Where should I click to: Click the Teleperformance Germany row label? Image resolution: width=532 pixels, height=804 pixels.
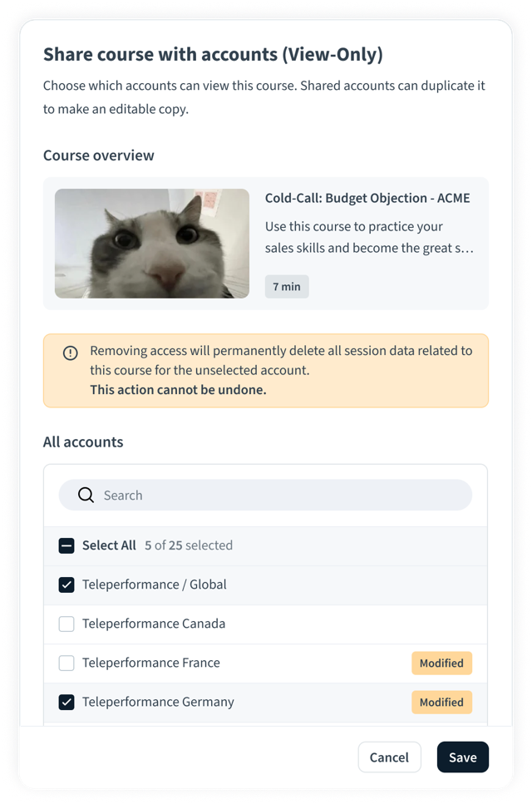tap(158, 703)
